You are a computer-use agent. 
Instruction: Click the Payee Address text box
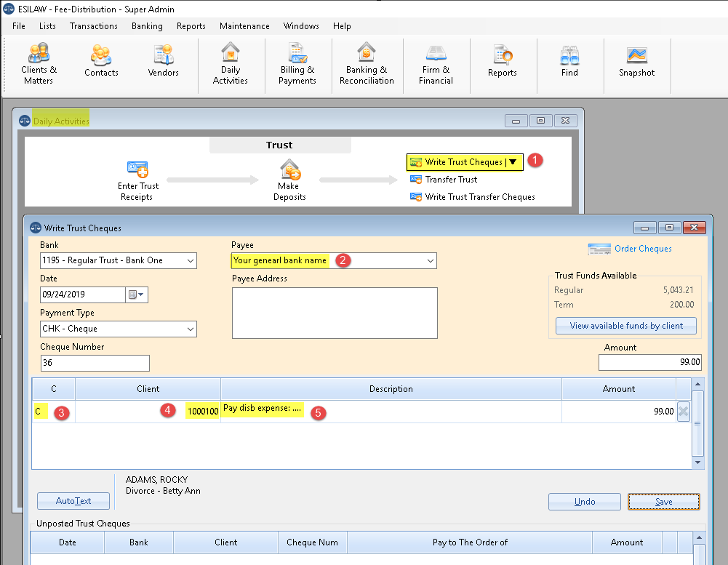[x=335, y=313]
